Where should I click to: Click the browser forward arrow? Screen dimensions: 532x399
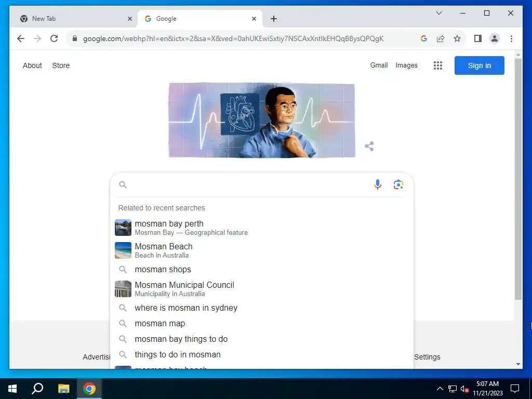(37, 38)
